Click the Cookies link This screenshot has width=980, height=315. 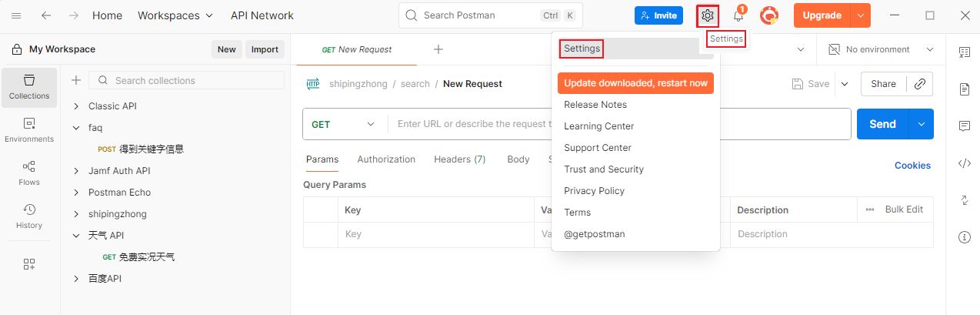tap(912, 166)
